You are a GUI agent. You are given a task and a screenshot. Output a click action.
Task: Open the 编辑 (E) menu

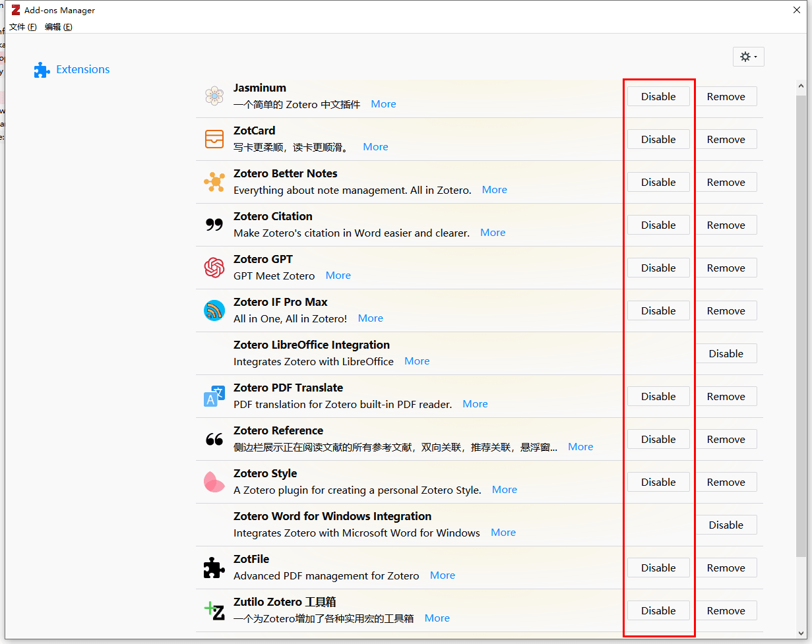click(58, 27)
